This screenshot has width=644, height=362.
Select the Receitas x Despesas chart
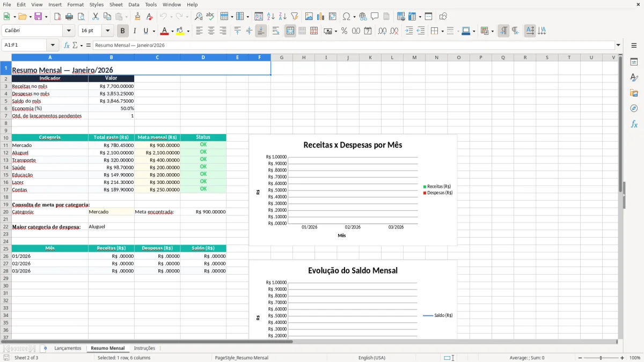click(x=353, y=190)
